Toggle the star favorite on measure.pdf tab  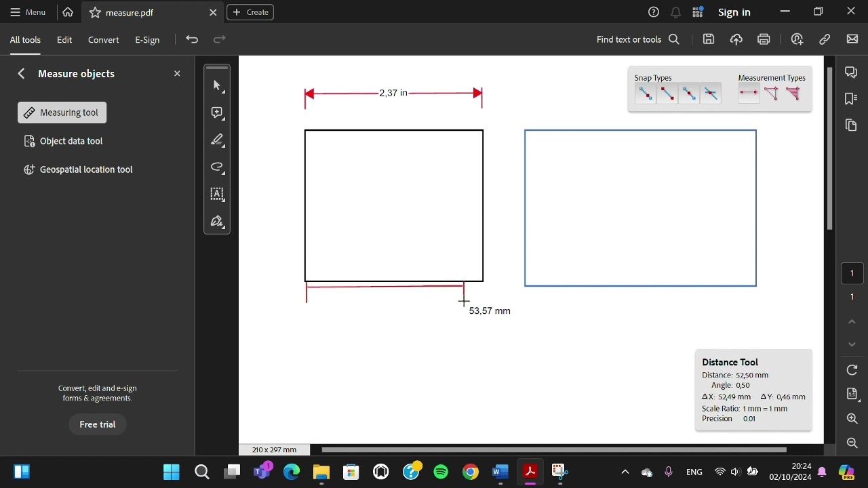click(x=95, y=12)
